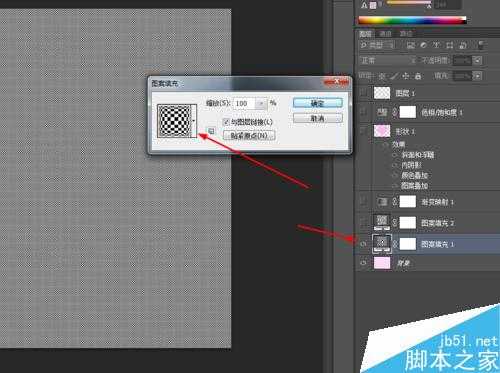The width and height of the screenshot is (500, 373).
Task: Select the Hue/Saturation 1 layer mask
Action: pos(408,112)
